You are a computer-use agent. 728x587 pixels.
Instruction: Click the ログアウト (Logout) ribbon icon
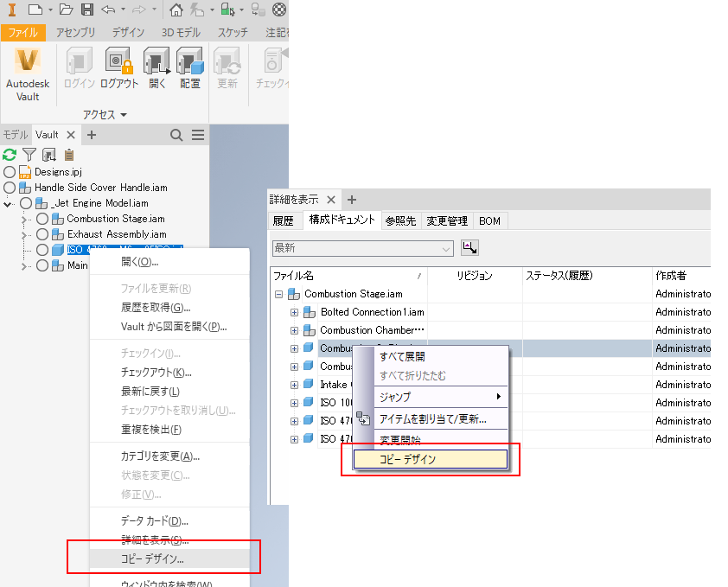(119, 67)
